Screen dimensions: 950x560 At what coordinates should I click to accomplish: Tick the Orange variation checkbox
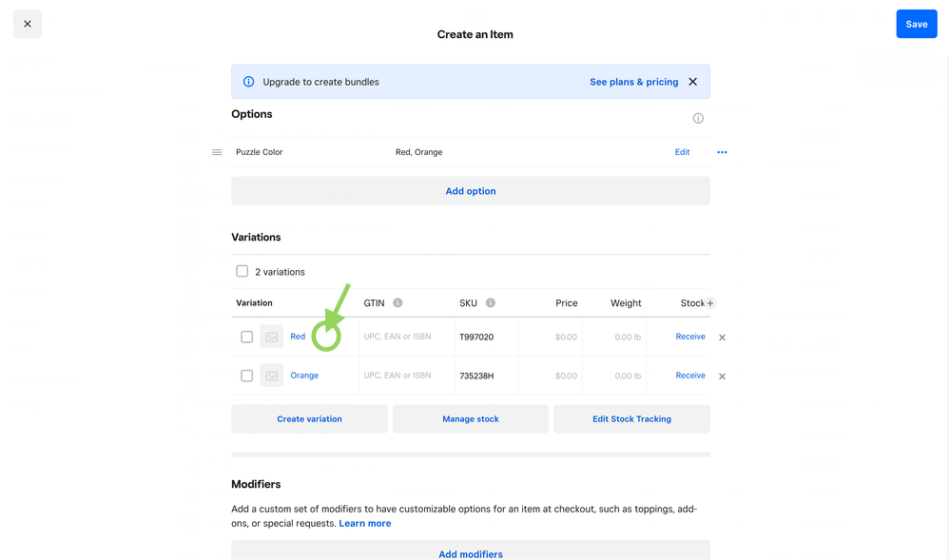246,376
